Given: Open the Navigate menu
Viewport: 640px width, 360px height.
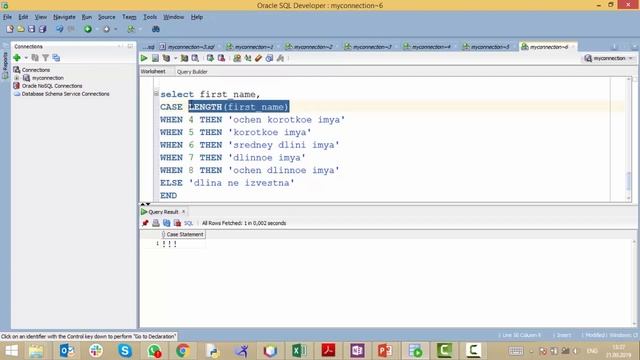Looking at the screenshot, I should [64, 17].
